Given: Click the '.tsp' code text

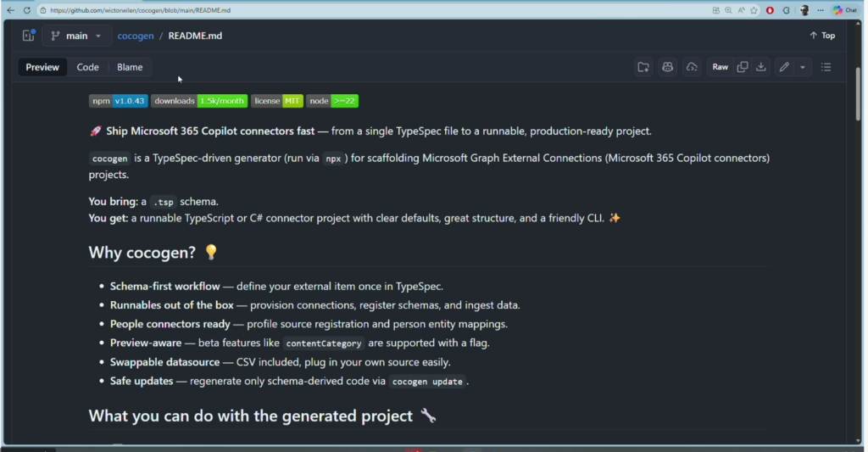Looking at the screenshot, I should [x=163, y=202].
